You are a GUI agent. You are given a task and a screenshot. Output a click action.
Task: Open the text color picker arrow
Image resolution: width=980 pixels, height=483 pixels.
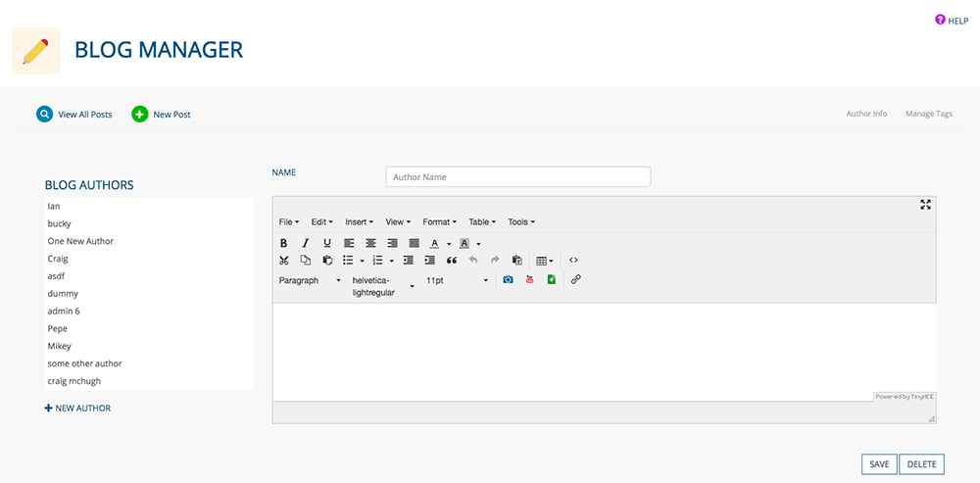coord(449,244)
